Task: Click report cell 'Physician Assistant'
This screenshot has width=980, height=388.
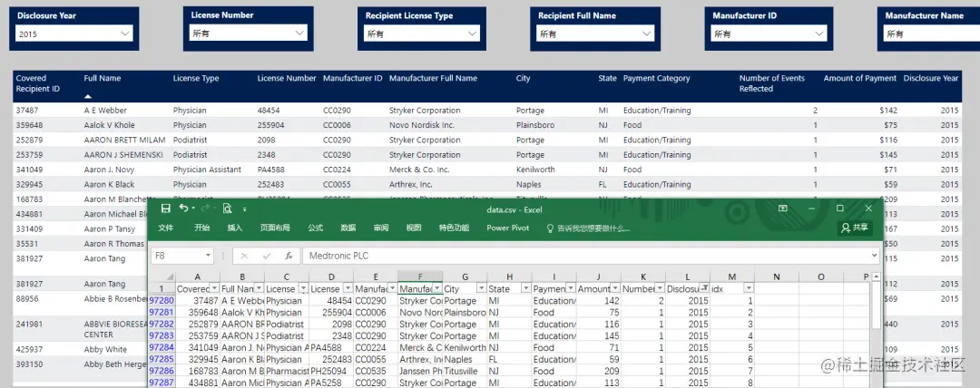Action: pos(207,170)
